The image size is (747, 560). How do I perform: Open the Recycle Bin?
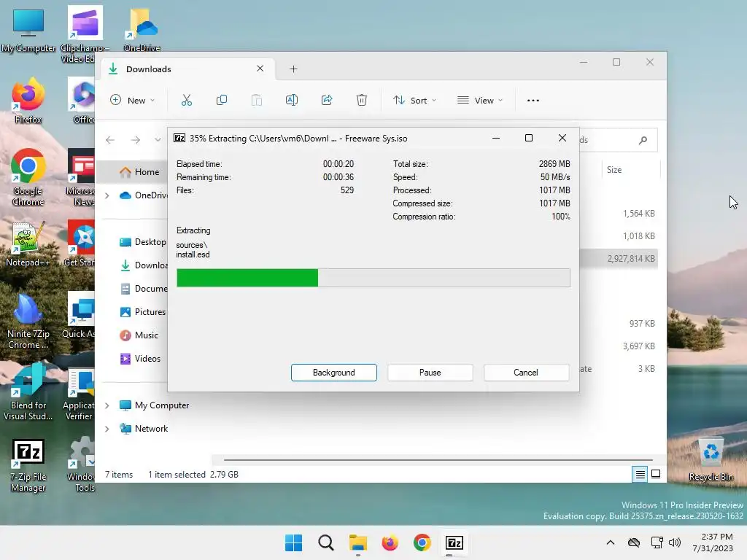(711, 459)
